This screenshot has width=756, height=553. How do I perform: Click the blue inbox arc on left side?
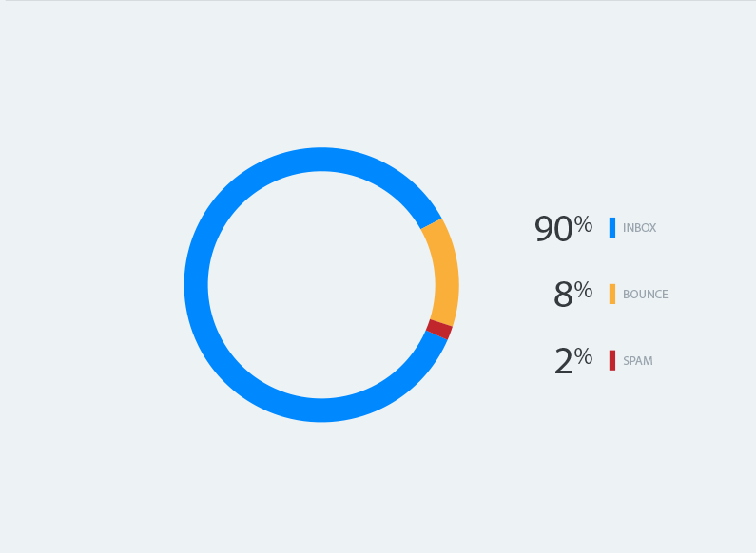coord(196,285)
